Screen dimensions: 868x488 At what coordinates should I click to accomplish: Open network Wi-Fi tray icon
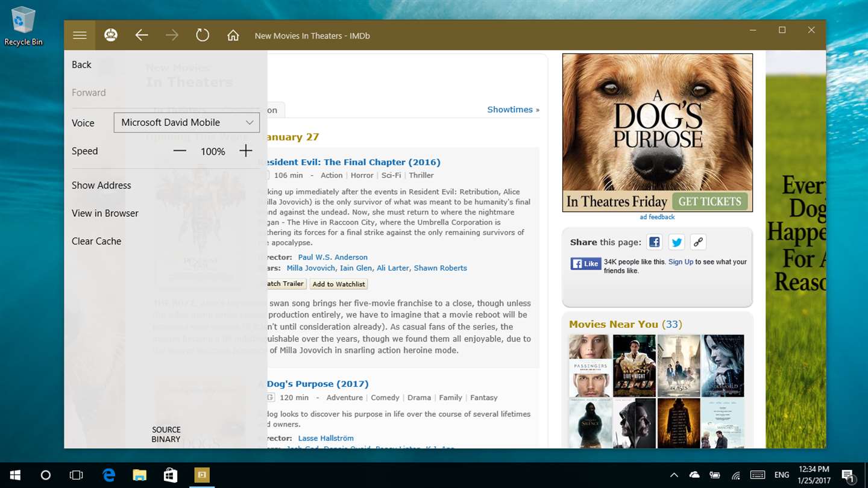coord(735,475)
